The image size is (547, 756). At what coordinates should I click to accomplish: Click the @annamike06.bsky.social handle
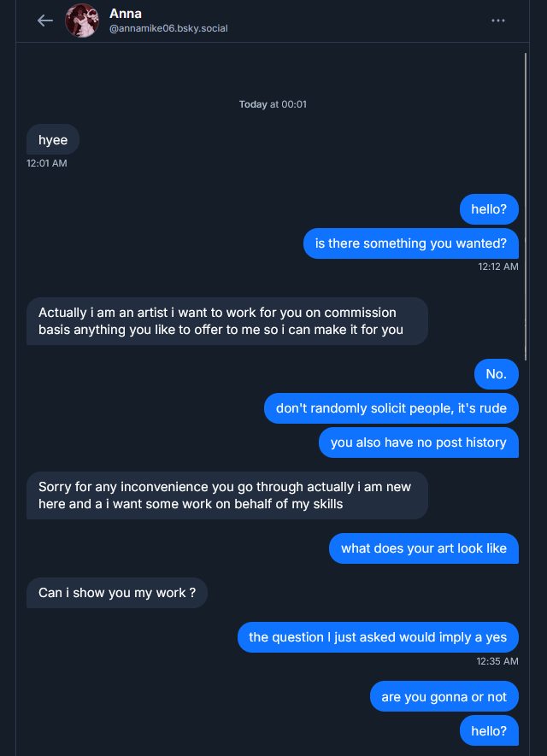tap(168, 29)
